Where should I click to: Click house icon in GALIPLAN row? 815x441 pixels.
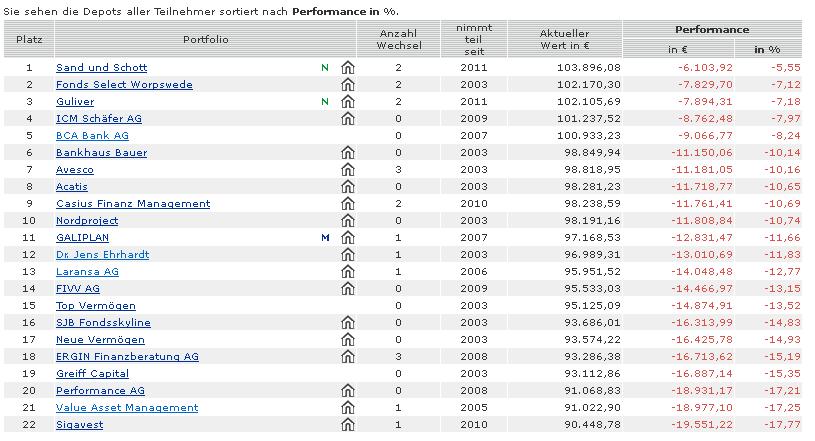click(348, 238)
